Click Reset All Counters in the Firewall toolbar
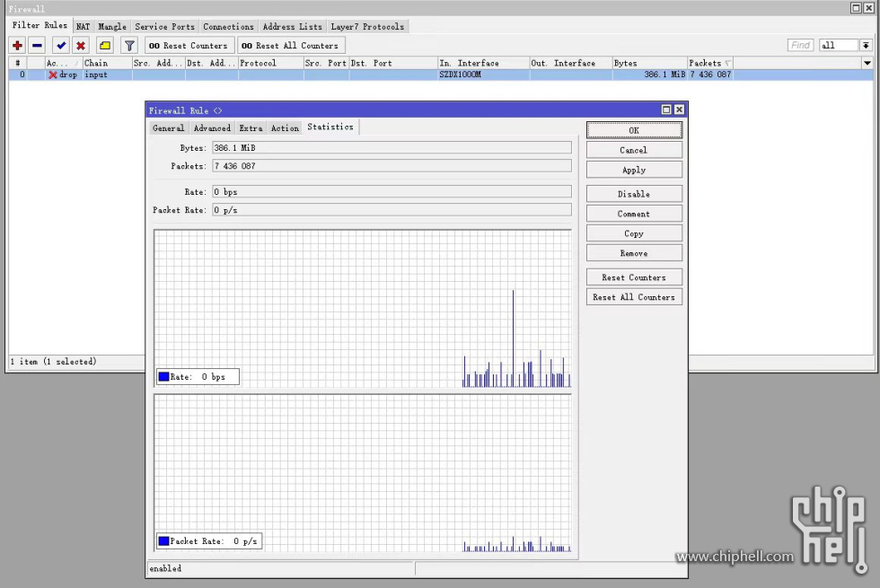880x588 pixels. 291,46
